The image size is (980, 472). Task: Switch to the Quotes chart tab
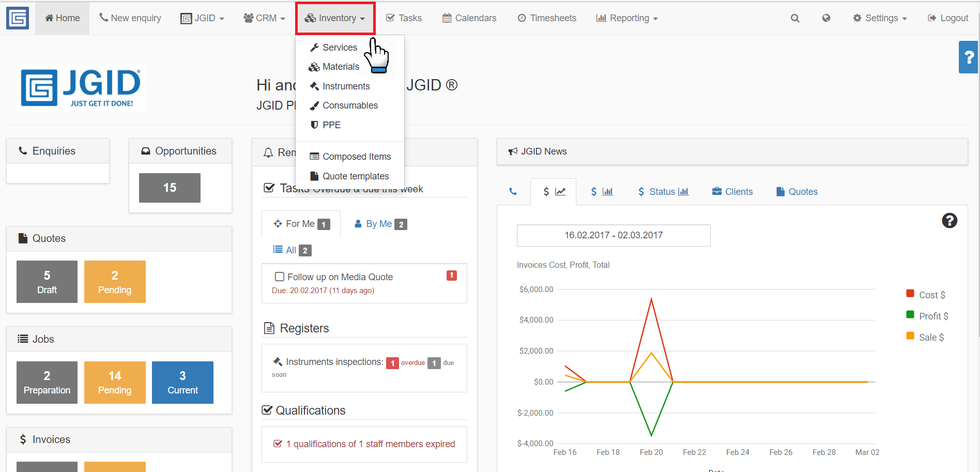797,192
